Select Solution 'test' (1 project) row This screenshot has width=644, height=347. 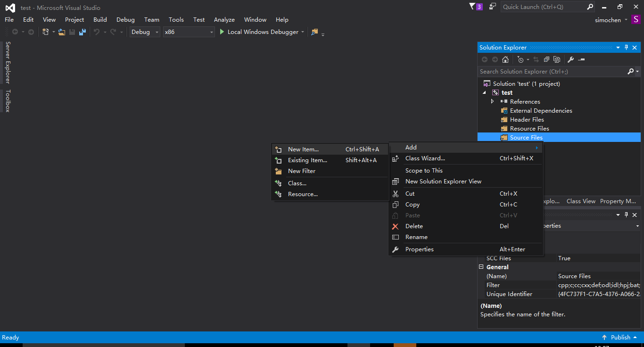(559, 84)
